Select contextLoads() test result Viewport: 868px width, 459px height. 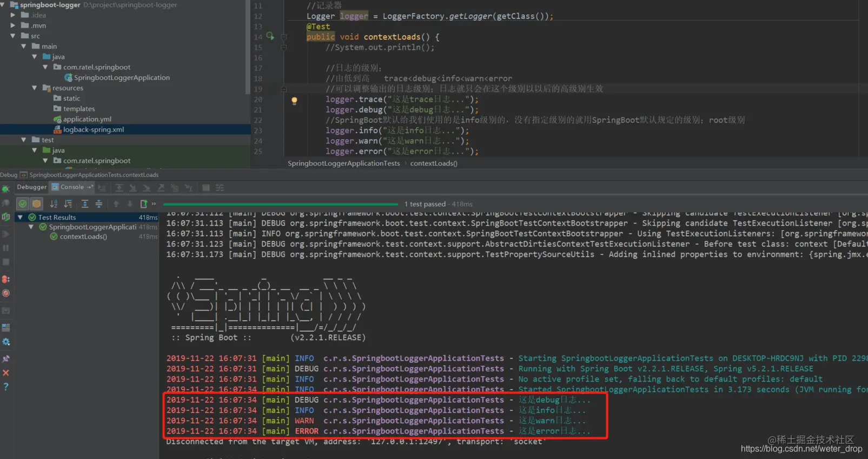pos(83,237)
